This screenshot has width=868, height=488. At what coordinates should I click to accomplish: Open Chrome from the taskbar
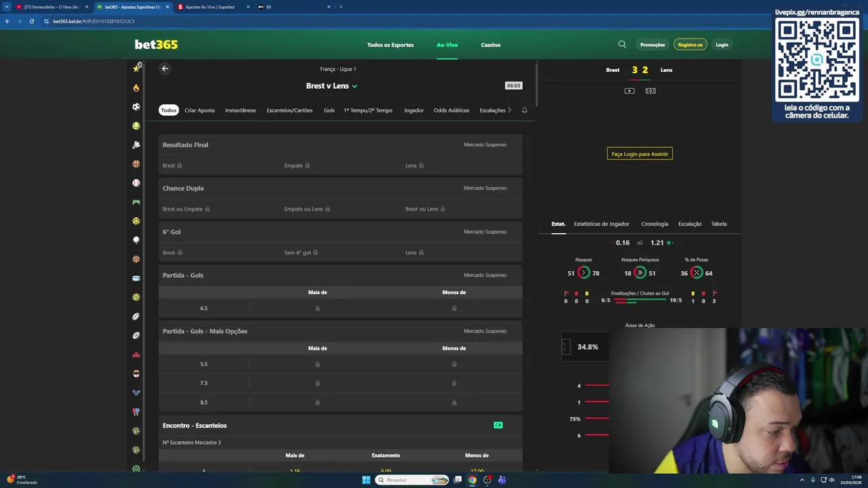tap(472, 480)
